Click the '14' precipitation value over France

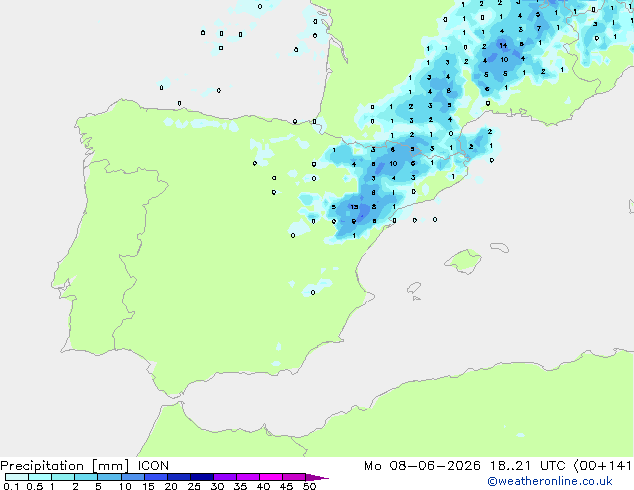503,45
